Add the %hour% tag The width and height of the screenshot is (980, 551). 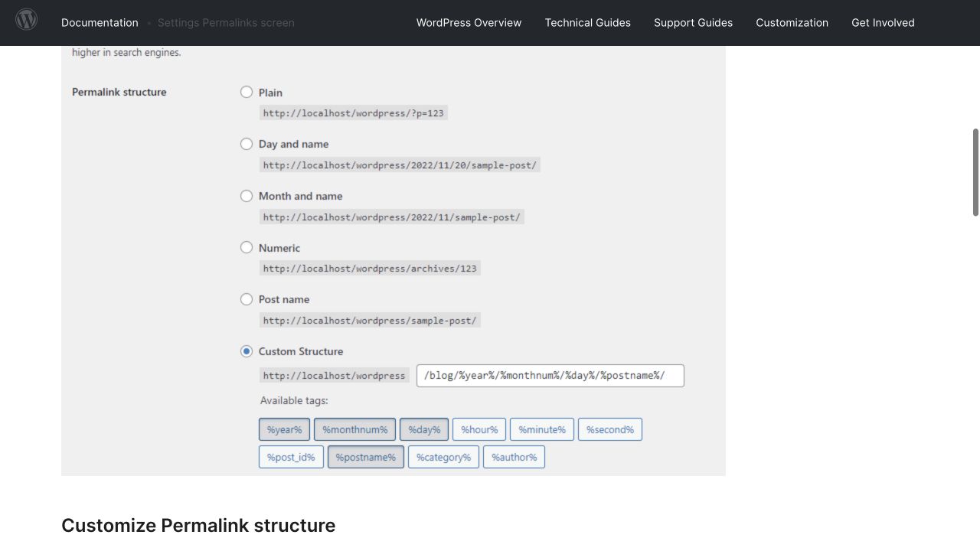tap(479, 429)
